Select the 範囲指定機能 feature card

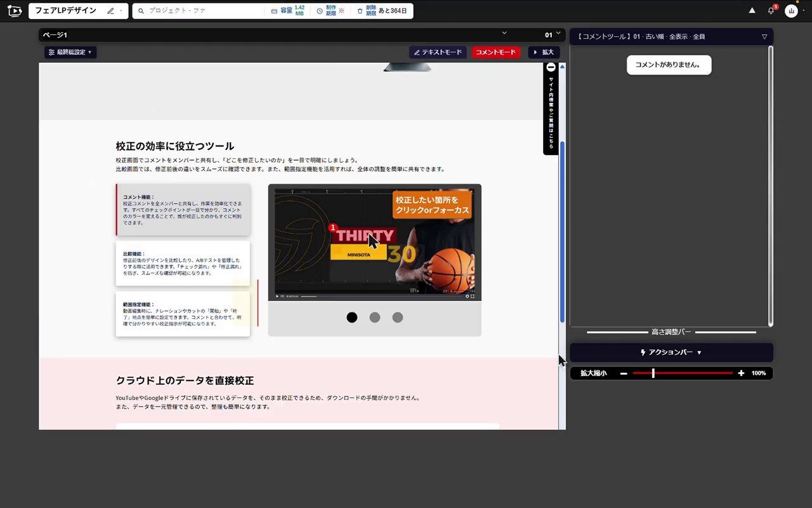tap(183, 314)
